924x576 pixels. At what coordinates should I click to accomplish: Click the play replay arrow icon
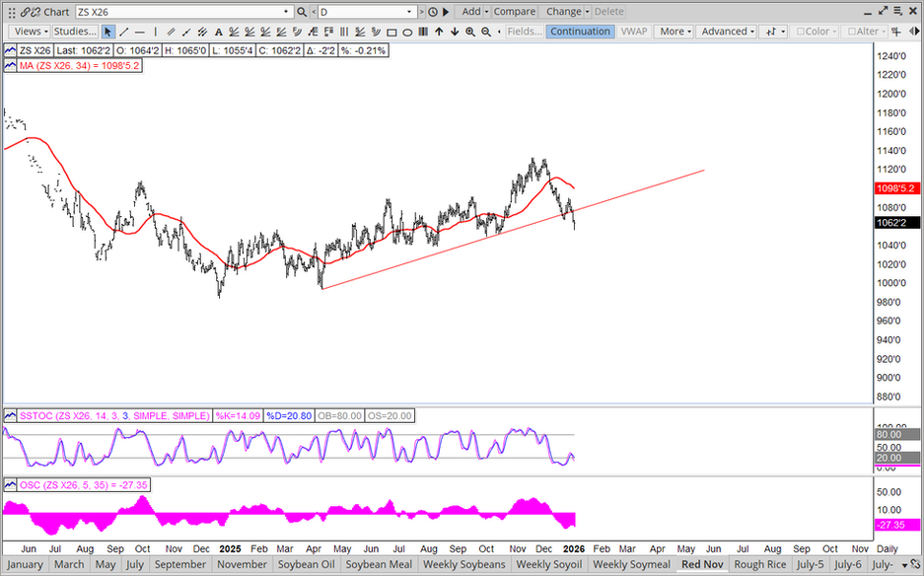click(x=446, y=12)
